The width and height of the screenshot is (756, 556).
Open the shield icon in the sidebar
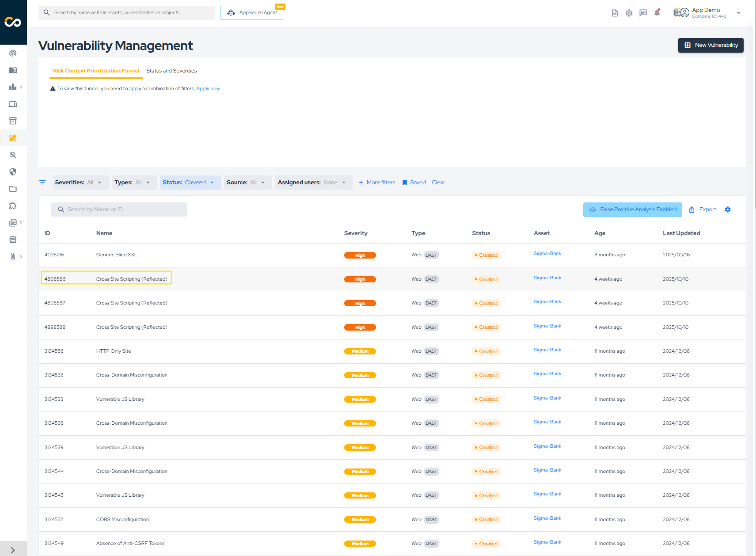click(13, 172)
